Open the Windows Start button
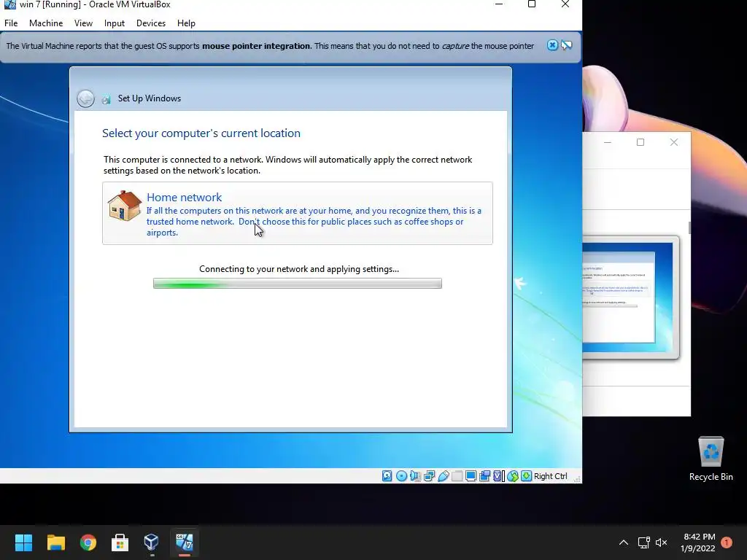The width and height of the screenshot is (747, 560). (x=23, y=542)
